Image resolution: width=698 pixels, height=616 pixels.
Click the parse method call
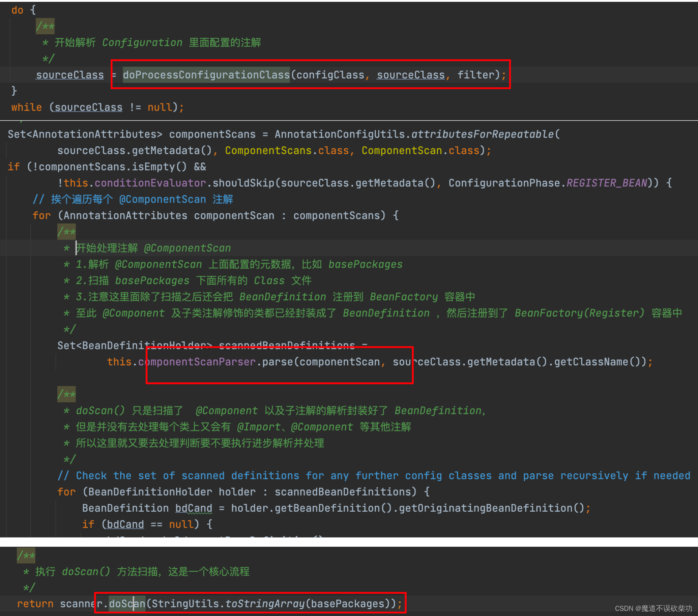(x=277, y=362)
